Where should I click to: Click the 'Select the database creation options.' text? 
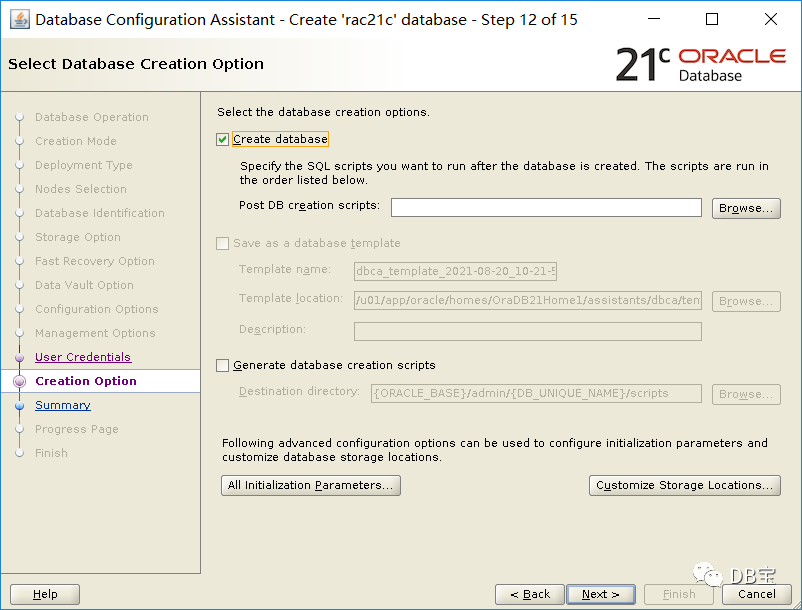pyautogui.click(x=323, y=112)
